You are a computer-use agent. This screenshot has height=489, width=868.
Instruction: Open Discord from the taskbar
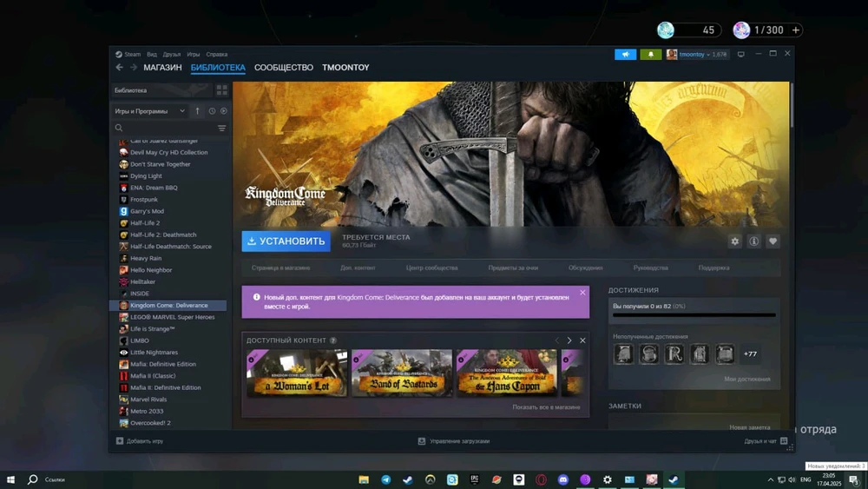[x=563, y=479]
